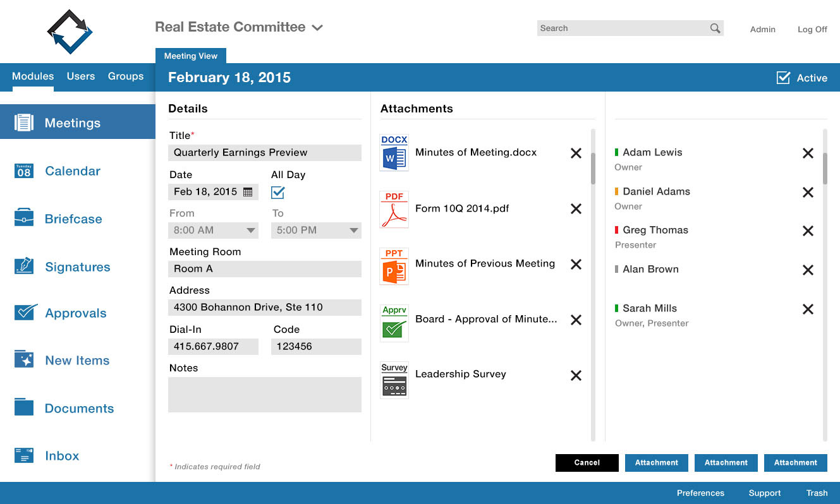
Task: Remove attendee Greg Thomas
Action: click(808, 231)
